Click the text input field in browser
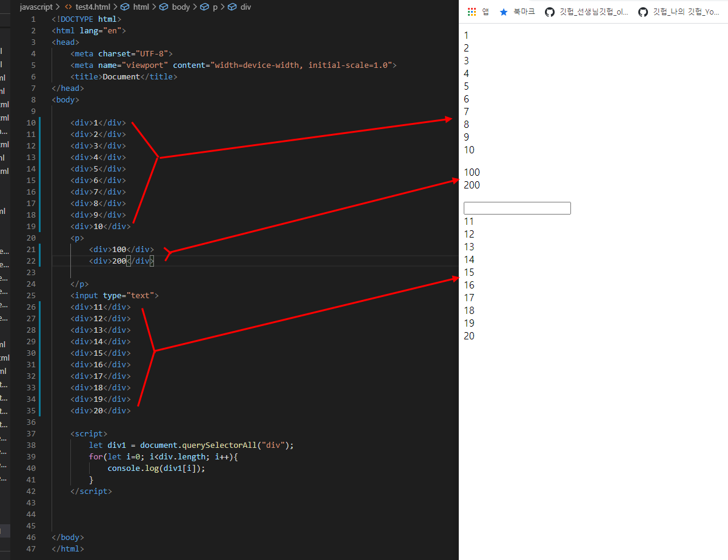The image size is (728, 560). pos(517,208)
